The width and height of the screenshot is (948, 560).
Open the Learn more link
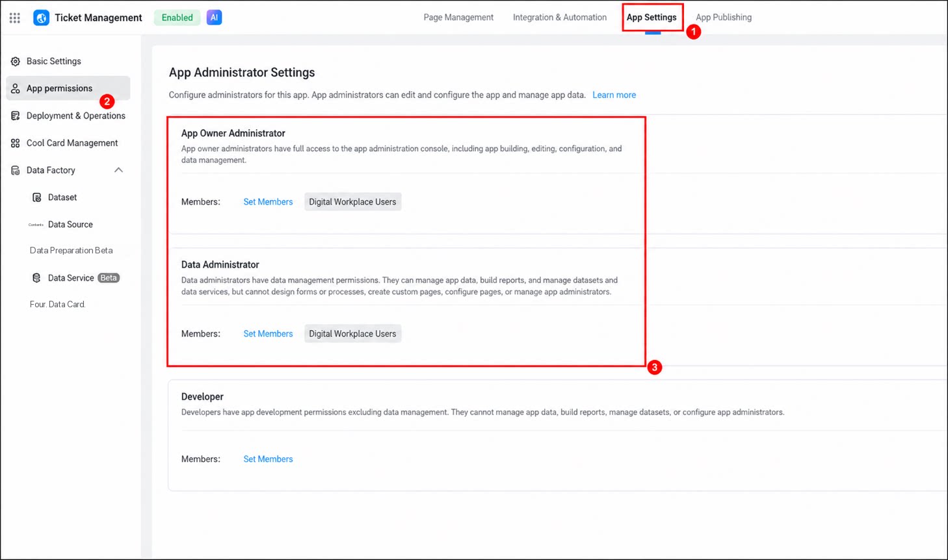point(614,95)
